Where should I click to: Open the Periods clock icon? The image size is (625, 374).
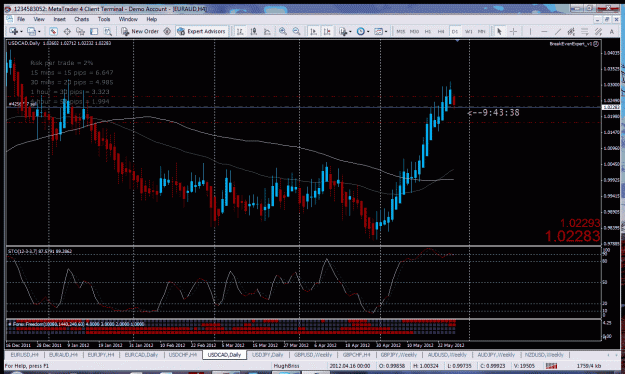361,31
